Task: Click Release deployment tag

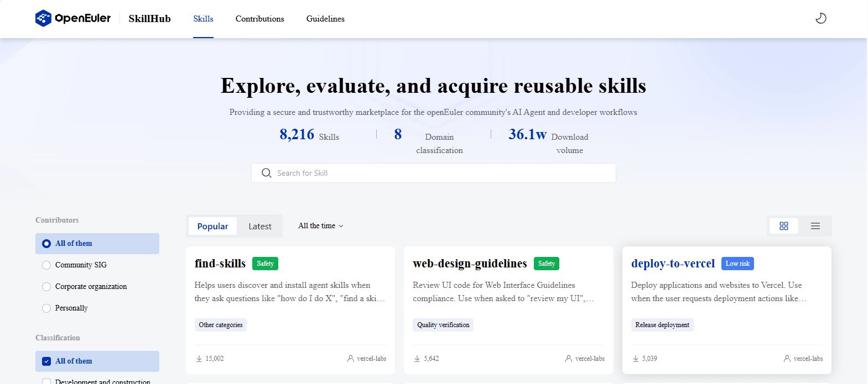Action: 662,325
